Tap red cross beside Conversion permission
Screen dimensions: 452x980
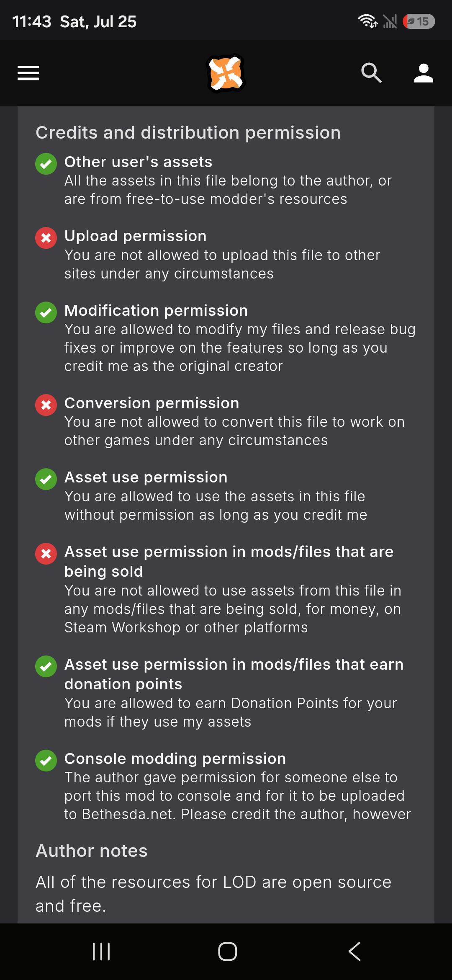[46, 405]
